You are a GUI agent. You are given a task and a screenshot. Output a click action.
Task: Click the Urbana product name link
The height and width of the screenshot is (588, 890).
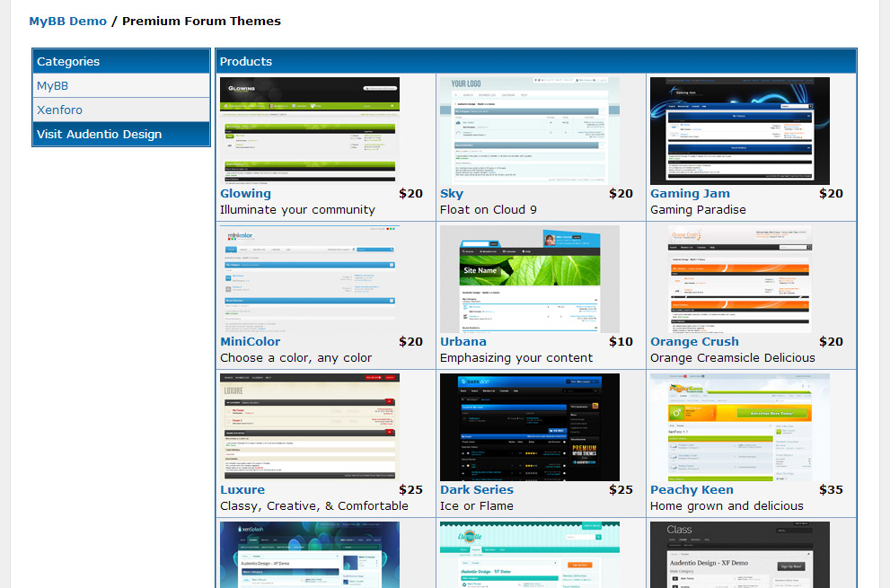[463, 342]
